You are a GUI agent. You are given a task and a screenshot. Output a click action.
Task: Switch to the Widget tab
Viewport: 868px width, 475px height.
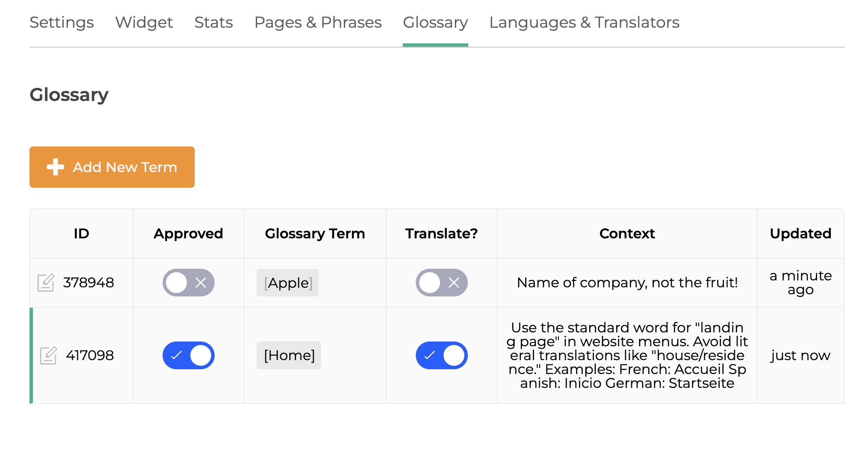tap(144, 23)
